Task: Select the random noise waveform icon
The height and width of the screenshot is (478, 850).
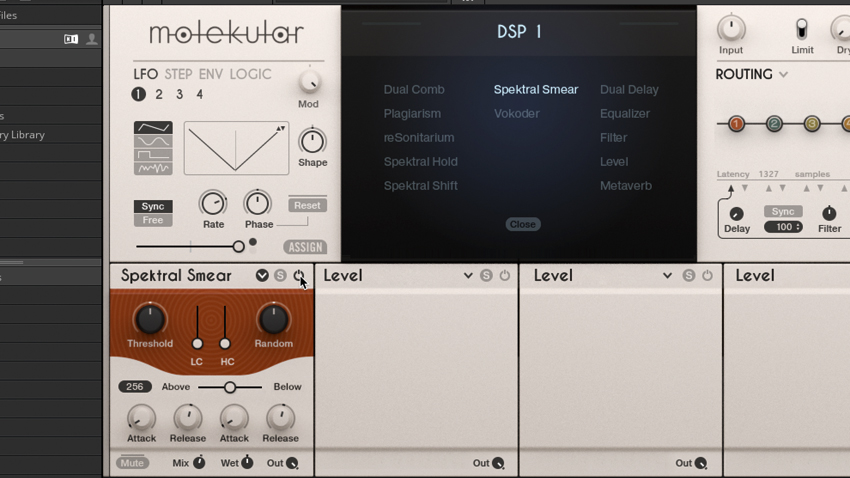Action: click(153, 169)
